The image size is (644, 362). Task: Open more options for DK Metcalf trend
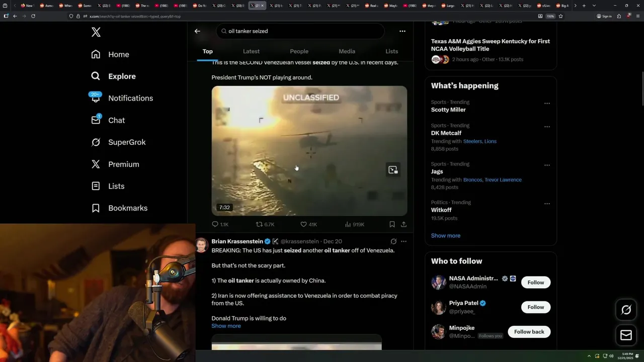pyautogui.click(x=547, y=127)
